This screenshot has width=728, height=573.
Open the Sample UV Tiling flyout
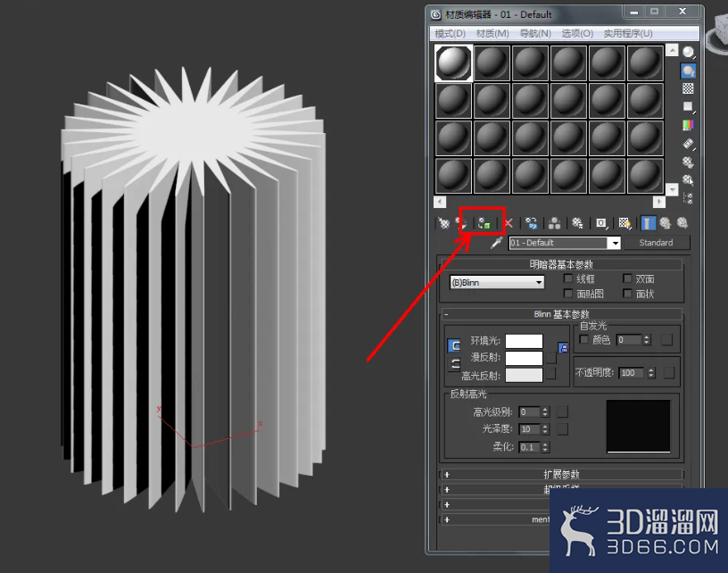pyautogui.click(x=688, y=107)
